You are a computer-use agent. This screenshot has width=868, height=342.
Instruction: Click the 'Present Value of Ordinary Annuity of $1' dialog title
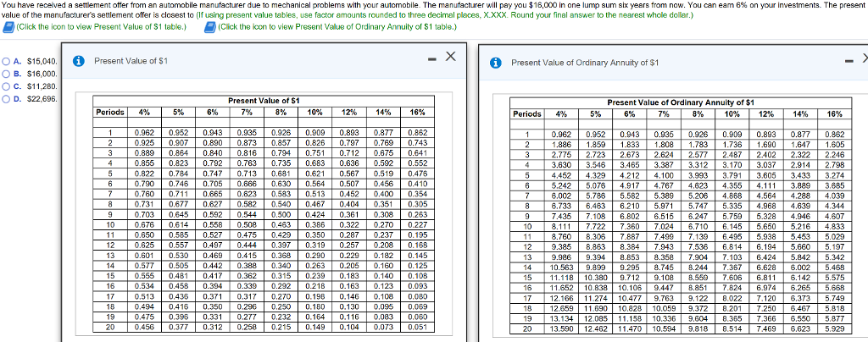(585, 63)
